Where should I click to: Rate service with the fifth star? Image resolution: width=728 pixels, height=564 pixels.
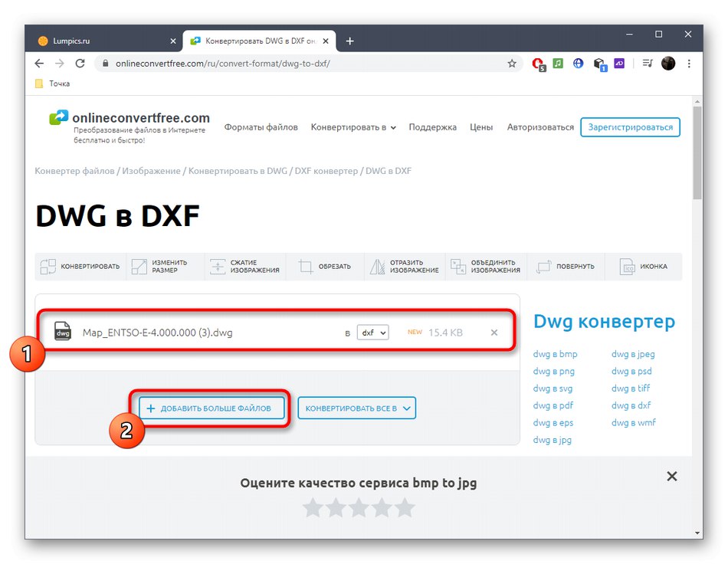(x=405, y=507)
